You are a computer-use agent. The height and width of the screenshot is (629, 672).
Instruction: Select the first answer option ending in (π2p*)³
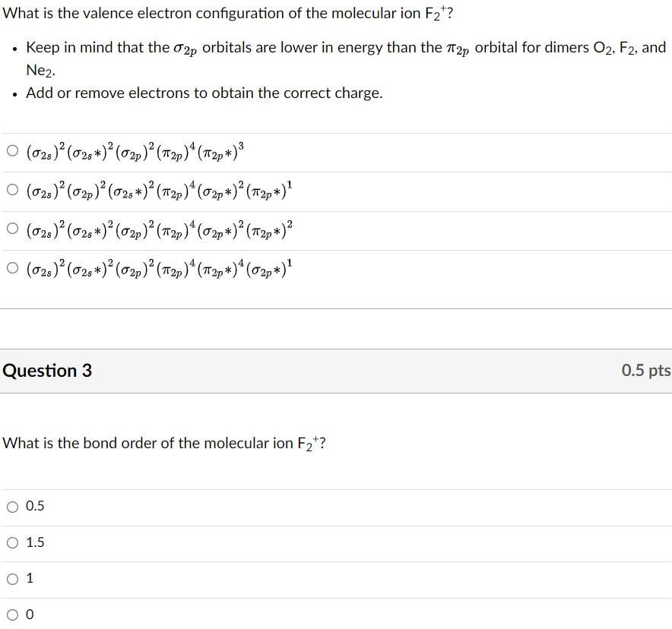pos(12,150)
